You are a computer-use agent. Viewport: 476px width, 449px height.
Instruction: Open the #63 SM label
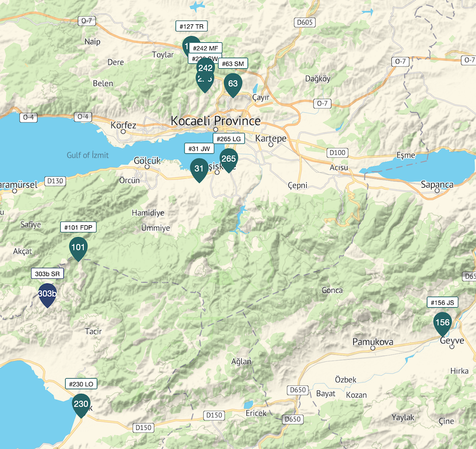[x=233, y=63]
